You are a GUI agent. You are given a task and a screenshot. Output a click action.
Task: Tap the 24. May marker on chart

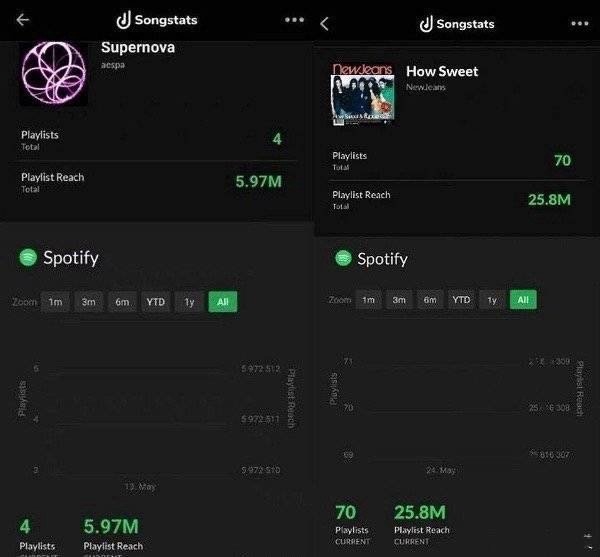coord(441,470)
